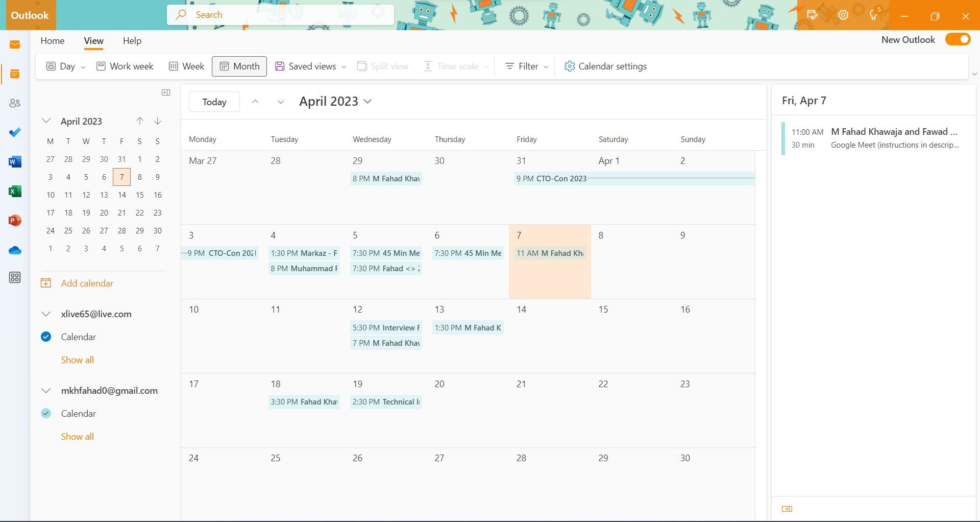The height and width of the screenshot is (522, 980).
Task: Click the Today button
Action: tap(214, 101)
